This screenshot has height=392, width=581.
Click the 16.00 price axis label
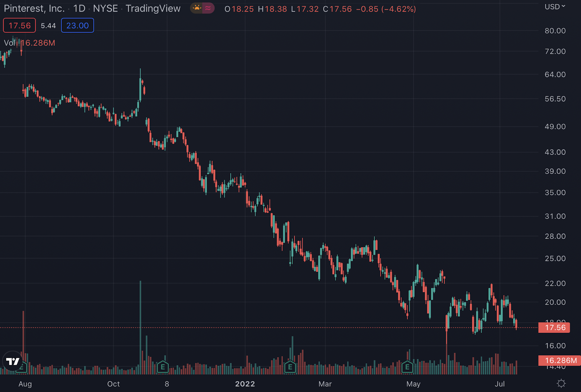pyautogui.click(x=555, y=346)
